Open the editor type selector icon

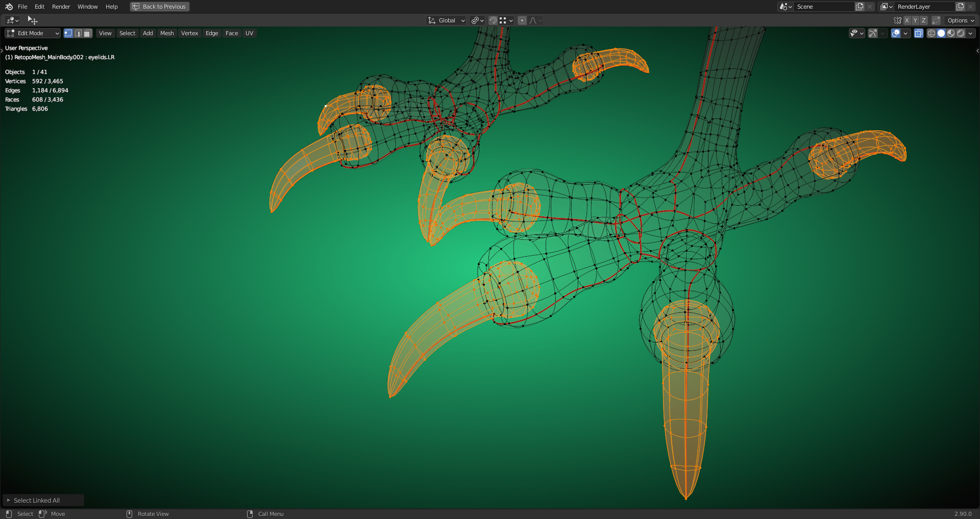(10, 20)
